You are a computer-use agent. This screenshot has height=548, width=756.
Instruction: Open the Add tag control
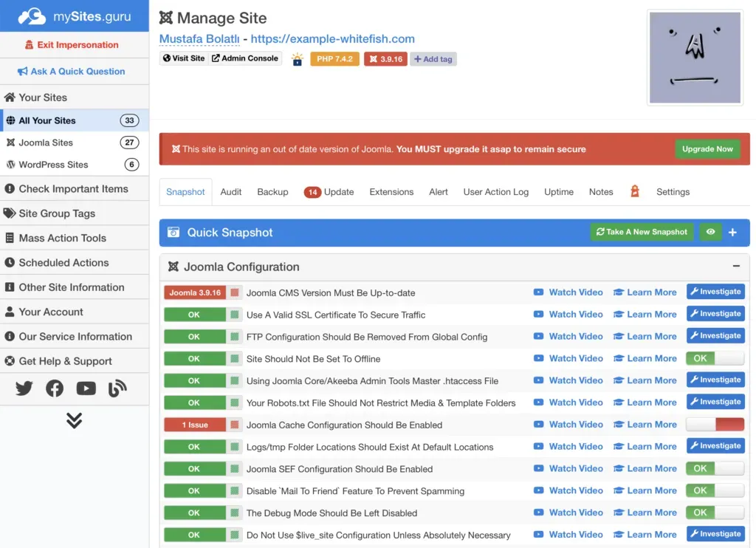pyautogui.click(x=433, y=58)
